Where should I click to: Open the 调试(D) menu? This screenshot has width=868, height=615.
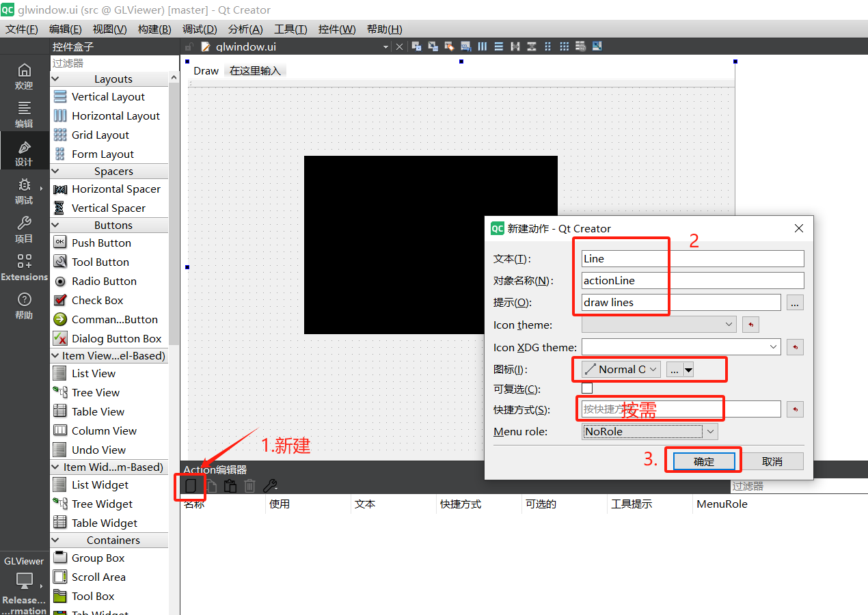(x=200, y=29)
